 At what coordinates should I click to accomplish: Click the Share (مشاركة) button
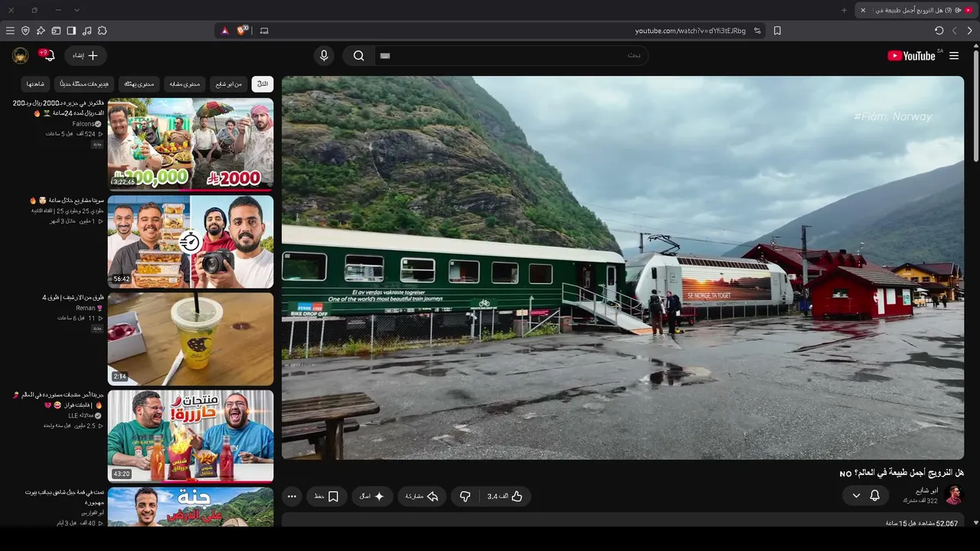422,497
